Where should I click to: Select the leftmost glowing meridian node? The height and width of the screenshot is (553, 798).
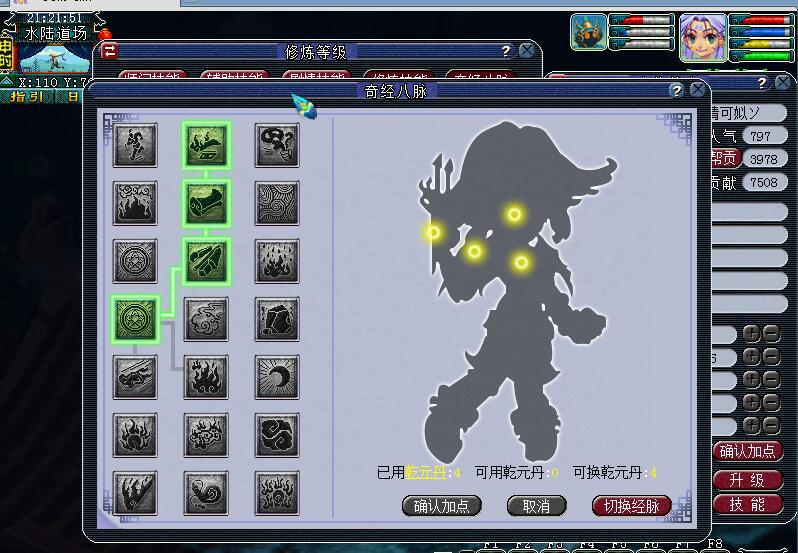coord(433,232)
